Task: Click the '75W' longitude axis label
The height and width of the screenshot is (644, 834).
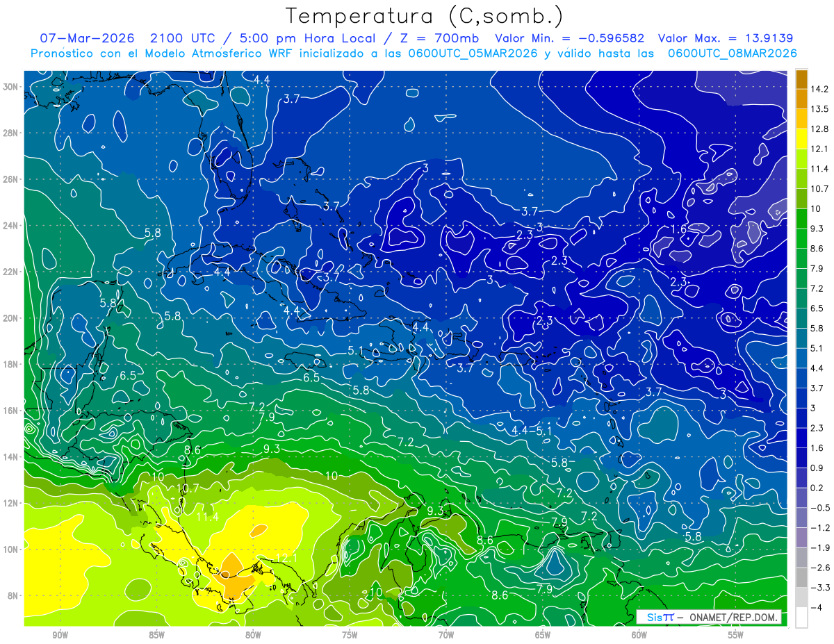Action: point(350,635)
